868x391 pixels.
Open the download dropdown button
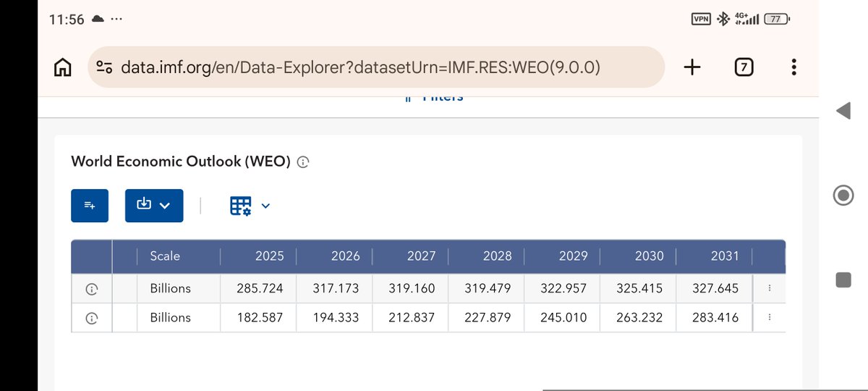[x=154, y=206]
